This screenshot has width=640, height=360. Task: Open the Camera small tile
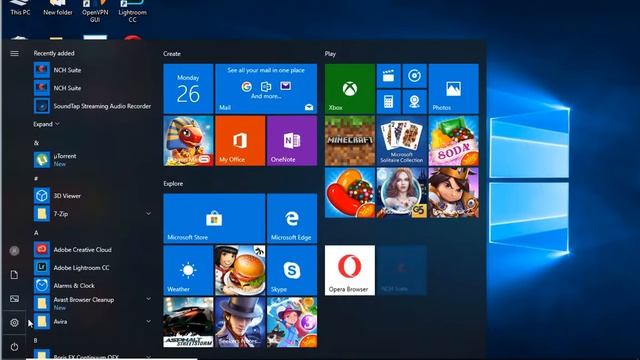(414, 102)
